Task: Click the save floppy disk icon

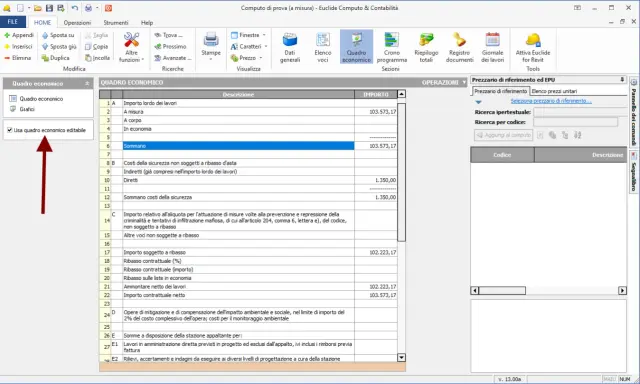Action: tap(49, 8)
